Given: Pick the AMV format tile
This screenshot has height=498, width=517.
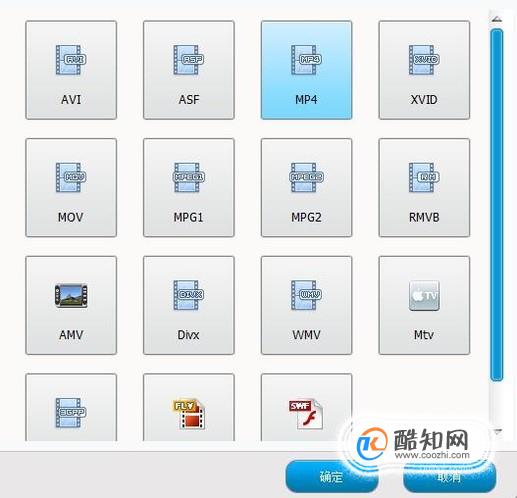Looking at the screenshot, I should (x=71, y=305).
